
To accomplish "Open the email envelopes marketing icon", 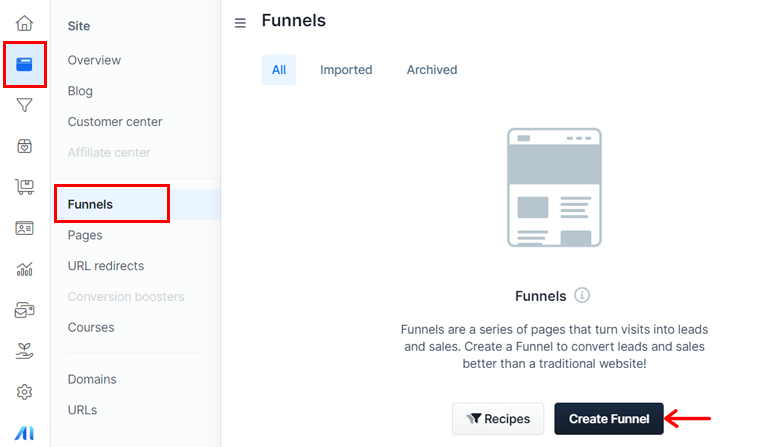I will click(24, 310).
